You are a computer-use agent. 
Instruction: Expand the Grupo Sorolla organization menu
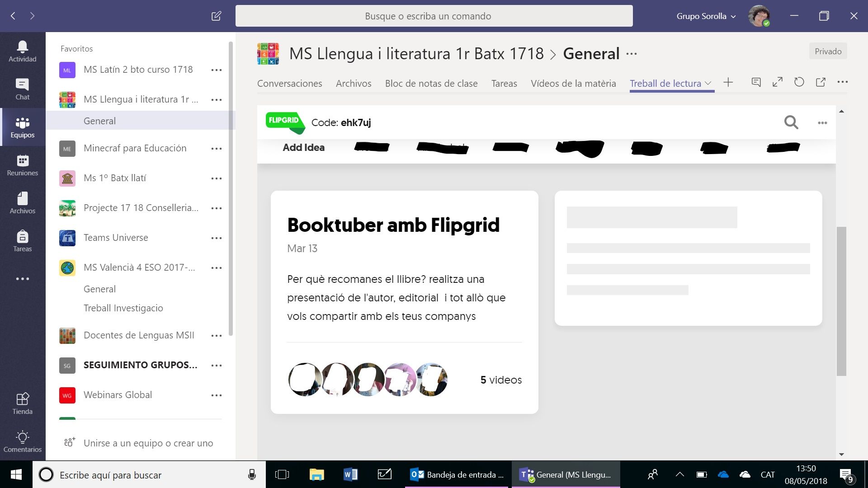click(706, 16)
